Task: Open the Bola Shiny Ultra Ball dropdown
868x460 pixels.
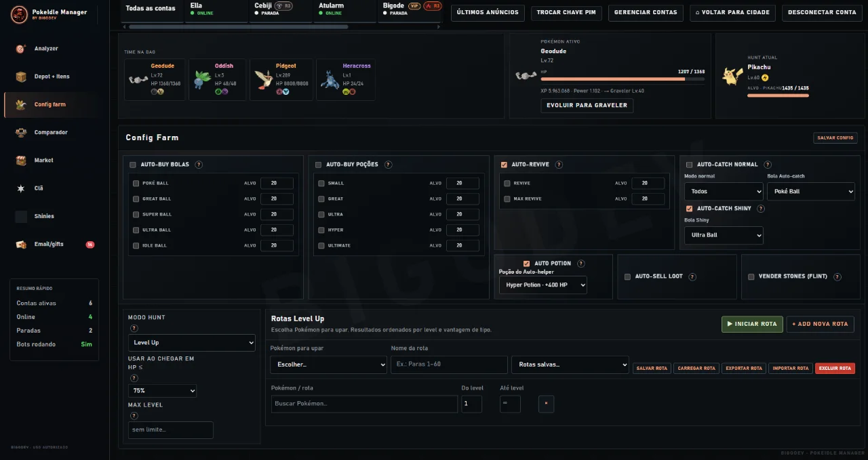Action: click(x=724, y=235)
